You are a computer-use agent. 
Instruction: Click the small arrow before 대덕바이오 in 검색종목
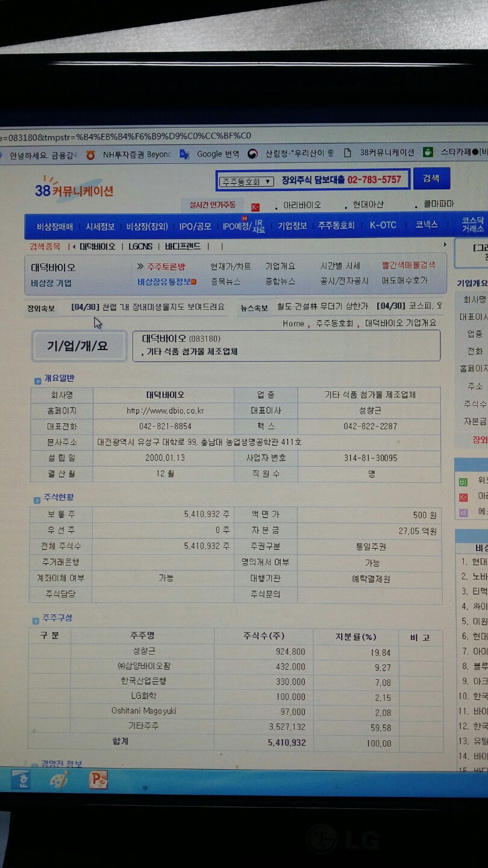[x=74, y=247]
